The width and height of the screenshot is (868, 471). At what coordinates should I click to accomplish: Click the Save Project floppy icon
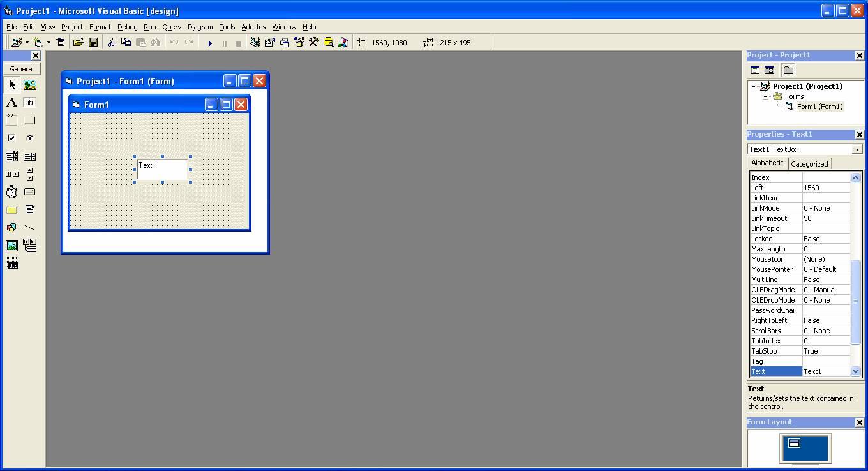(x=93, y=43)
